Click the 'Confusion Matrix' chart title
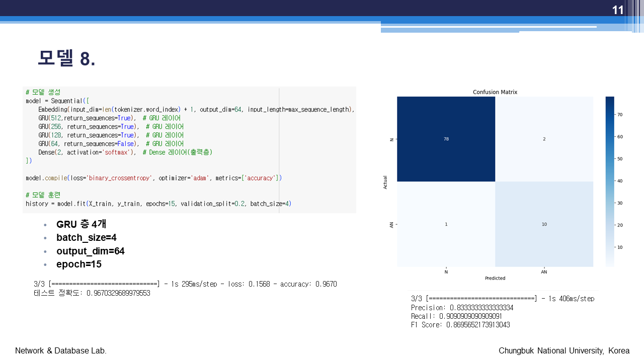644x362 pixels. click(495, 92)
